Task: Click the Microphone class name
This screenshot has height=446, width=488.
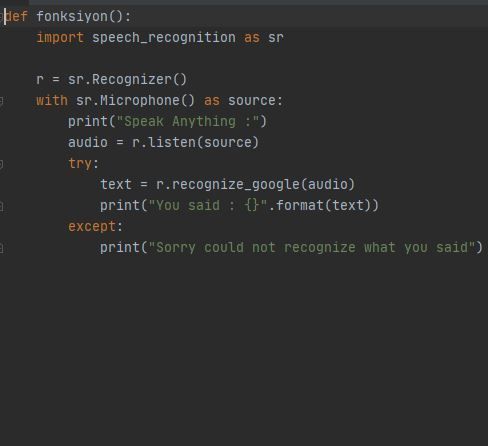Action: coord(139,101)
